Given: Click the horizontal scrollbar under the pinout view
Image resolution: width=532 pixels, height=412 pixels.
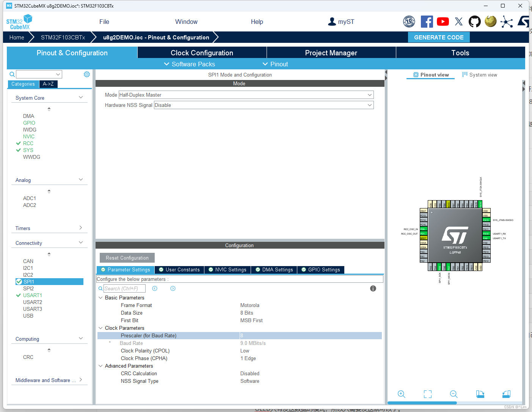Looking at the screenshot, I should [x=422, y=403].
